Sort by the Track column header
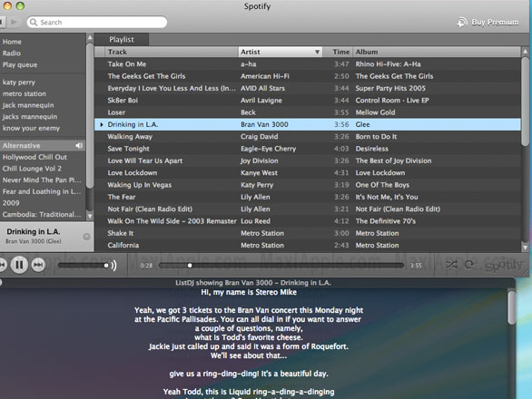Image resolution: width=532 pixels, height=399 pixels. tap(172, 52)
